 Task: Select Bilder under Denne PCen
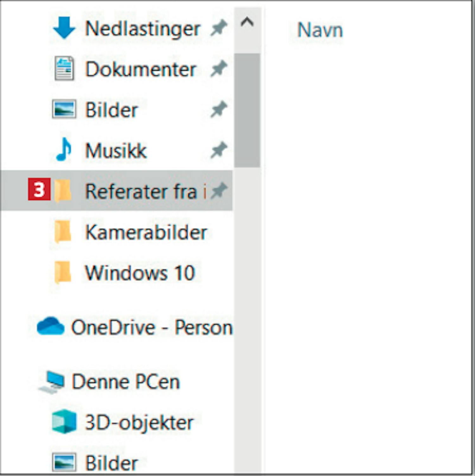111,463
